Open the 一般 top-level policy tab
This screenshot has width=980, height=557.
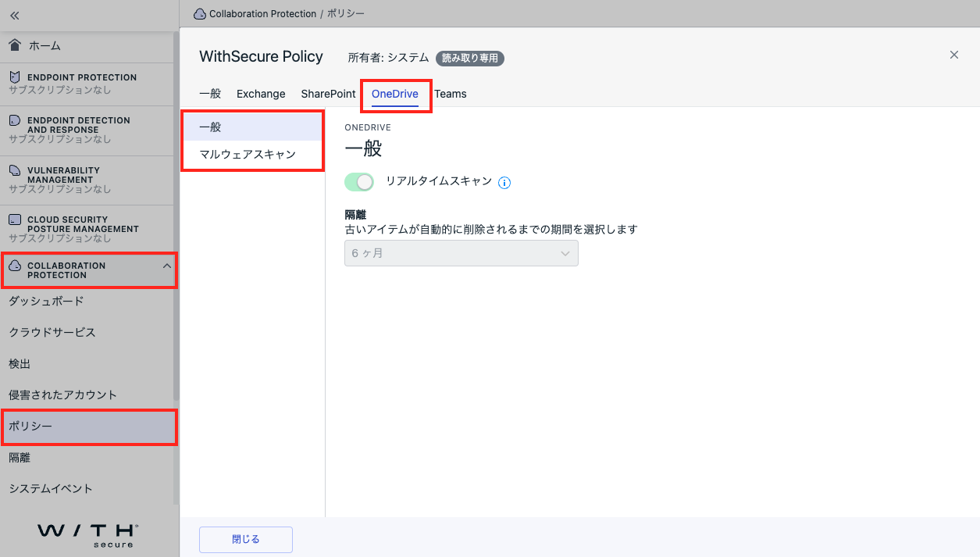pyautogui.click(x=210, y=94)
